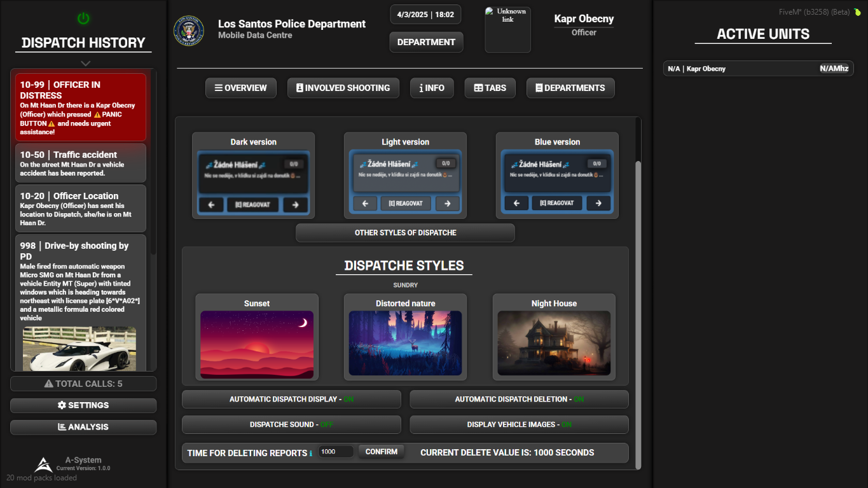Click the delete time input field
Screen dimensions: 868x488
pyautogui.click(x=336, y=452)
